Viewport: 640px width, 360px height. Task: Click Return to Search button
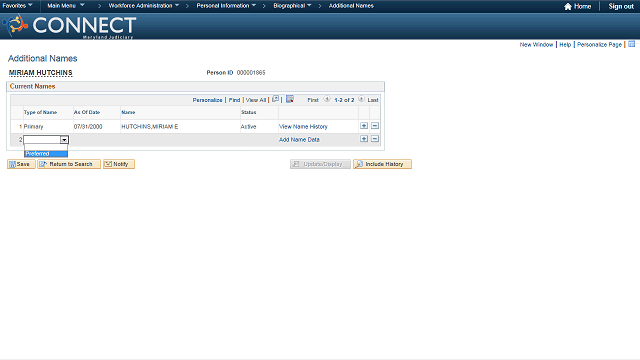point(69,164)
